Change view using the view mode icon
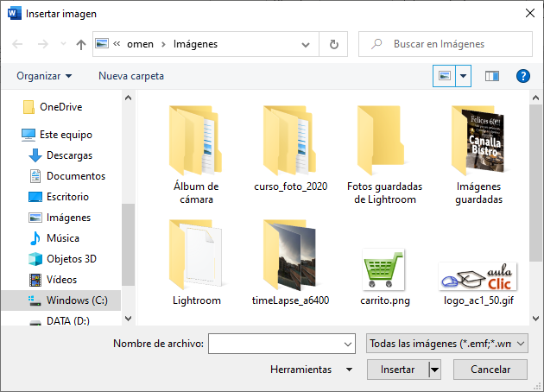 pos(445,76)
